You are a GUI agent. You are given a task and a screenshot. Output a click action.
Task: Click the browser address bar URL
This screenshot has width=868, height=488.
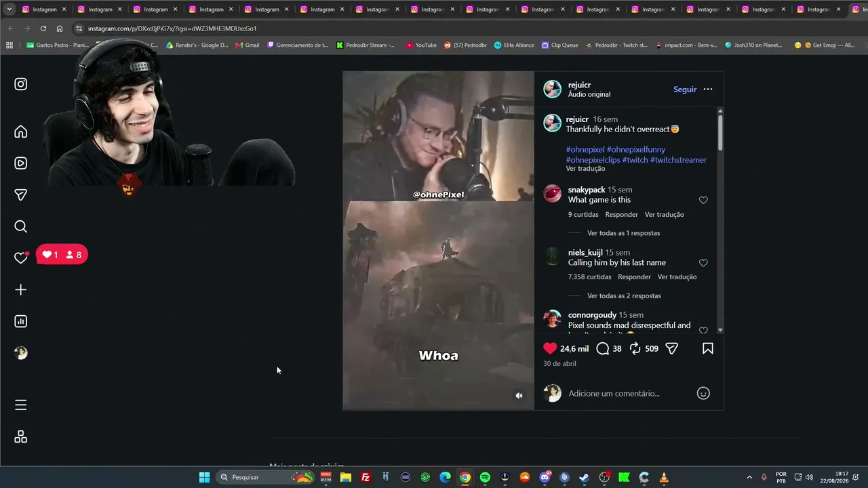(172, 28)
